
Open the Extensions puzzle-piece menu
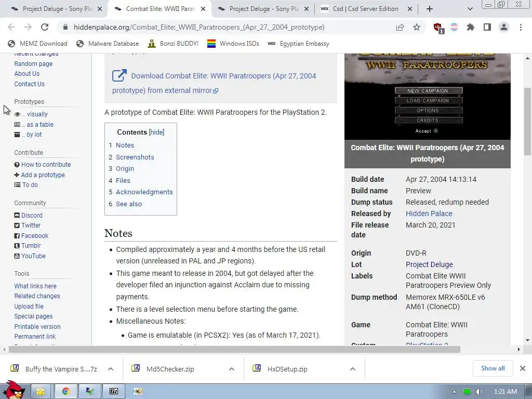[471, 27]
